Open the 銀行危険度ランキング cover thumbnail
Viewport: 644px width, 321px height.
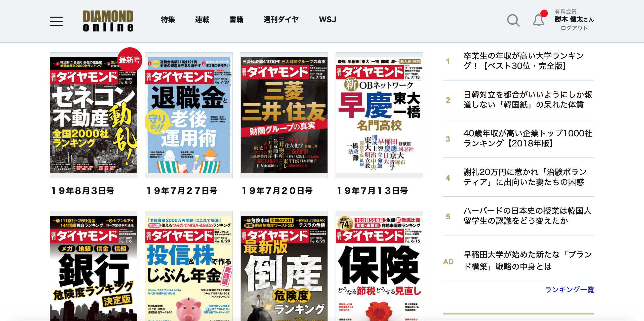[94, 266]
